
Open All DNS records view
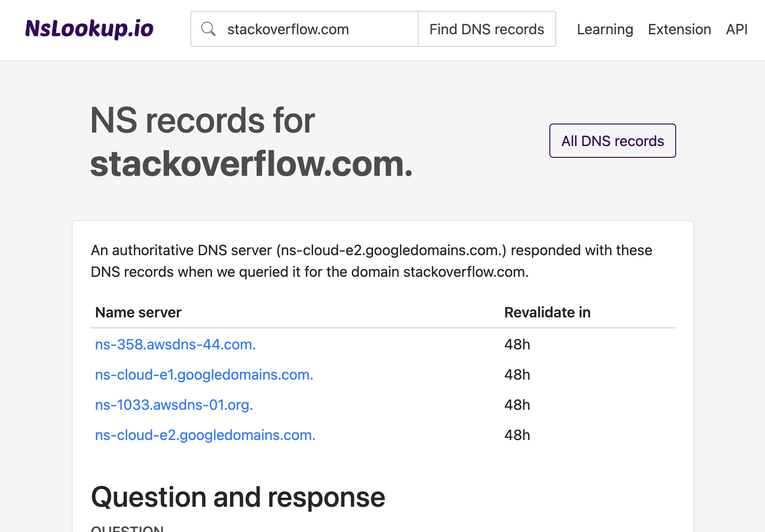[x=612, y=141]
